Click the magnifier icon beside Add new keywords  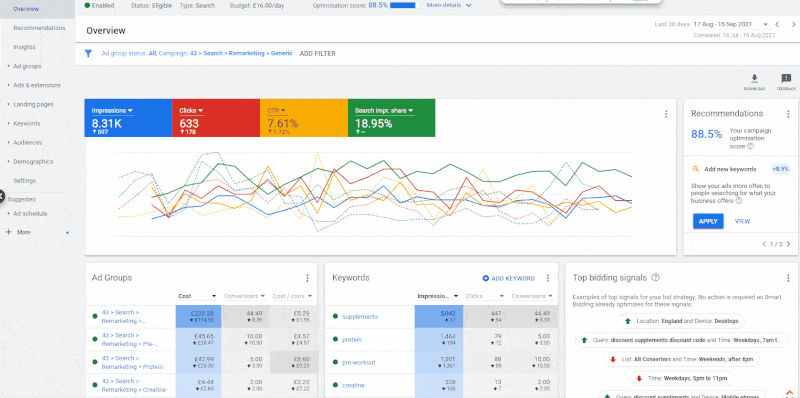tap(695, 169)
